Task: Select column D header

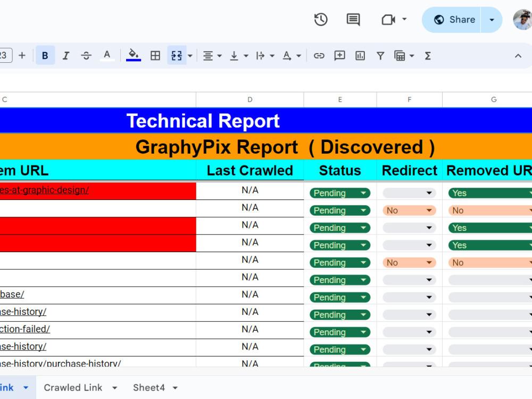Action: (250, 100)
